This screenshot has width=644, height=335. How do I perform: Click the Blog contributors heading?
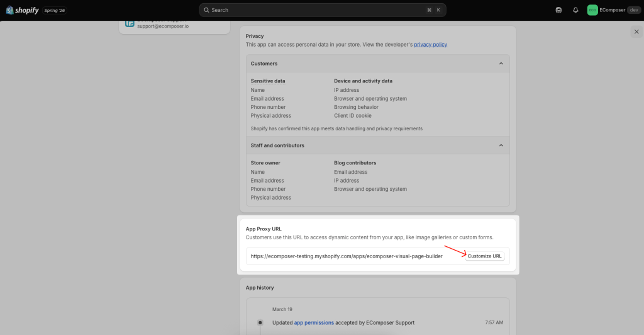click(355, 162)
